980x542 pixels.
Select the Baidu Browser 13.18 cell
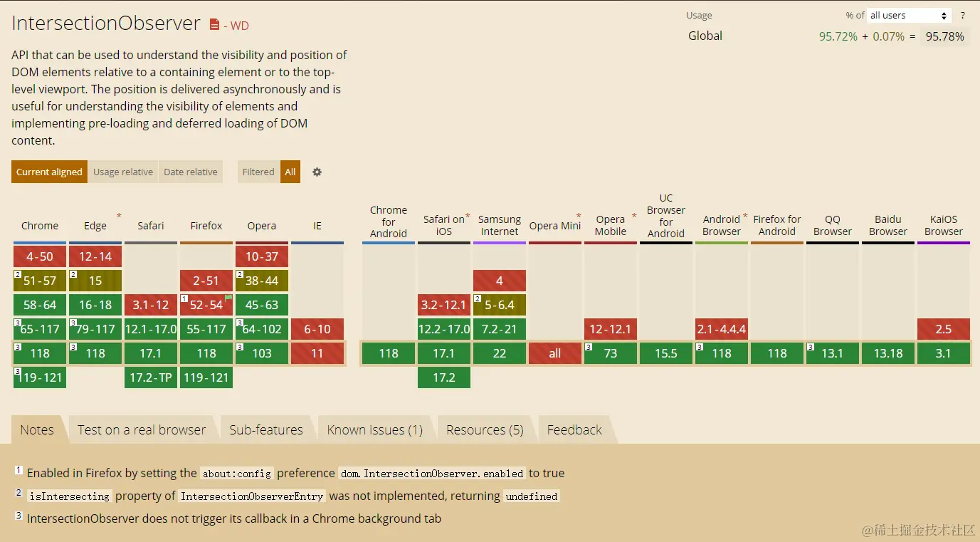888,353
